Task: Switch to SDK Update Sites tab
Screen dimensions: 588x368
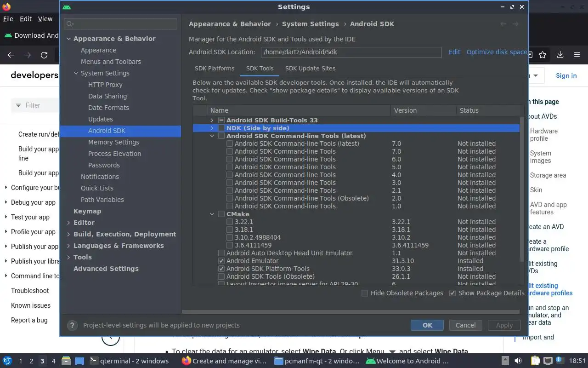Action: coord(310,68)
